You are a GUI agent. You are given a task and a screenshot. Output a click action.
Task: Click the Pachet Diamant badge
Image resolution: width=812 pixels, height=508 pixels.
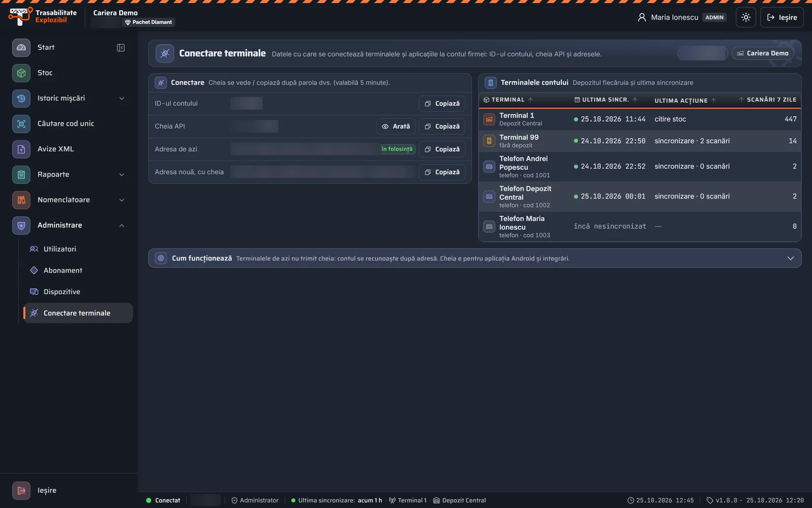point(149,22)
